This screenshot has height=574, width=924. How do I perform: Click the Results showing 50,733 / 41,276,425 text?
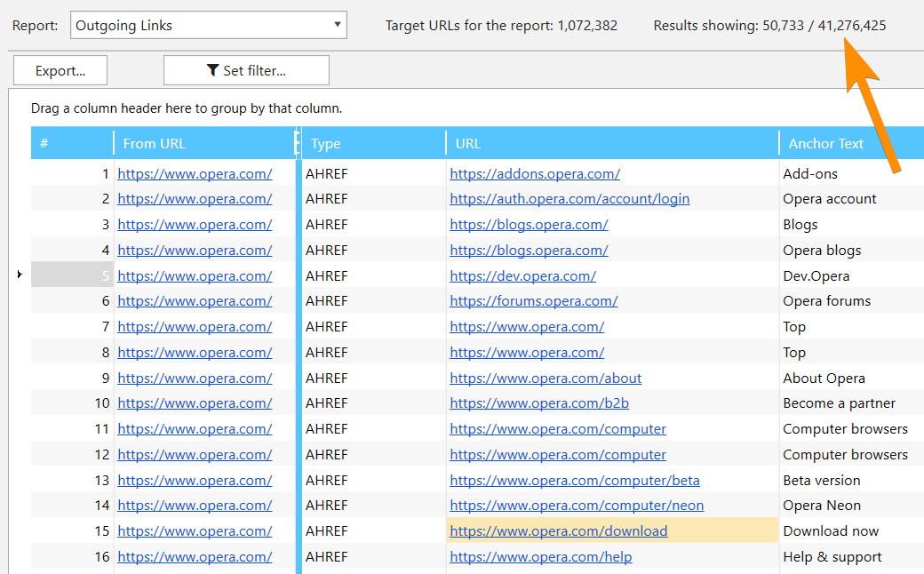click(769, 26)
